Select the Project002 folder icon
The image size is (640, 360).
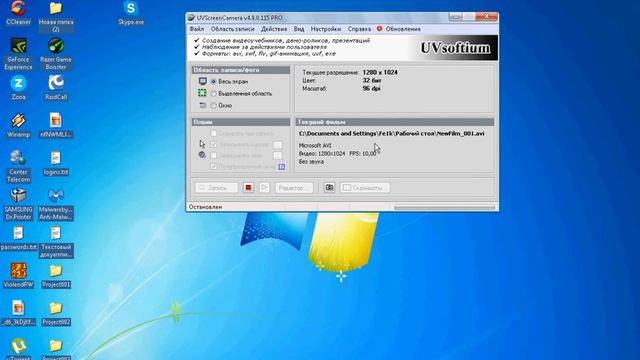pyautogui.click(x=56, y=313)
